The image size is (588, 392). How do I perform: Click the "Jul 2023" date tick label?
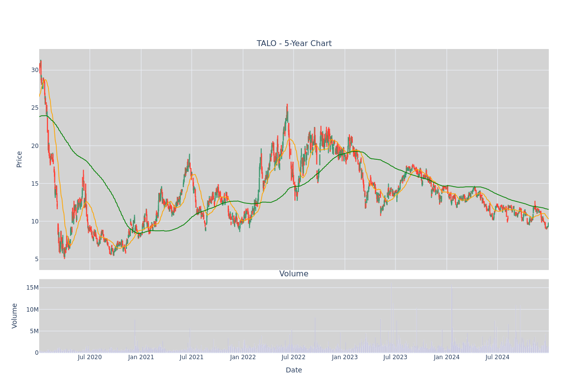tap(395, 357)
